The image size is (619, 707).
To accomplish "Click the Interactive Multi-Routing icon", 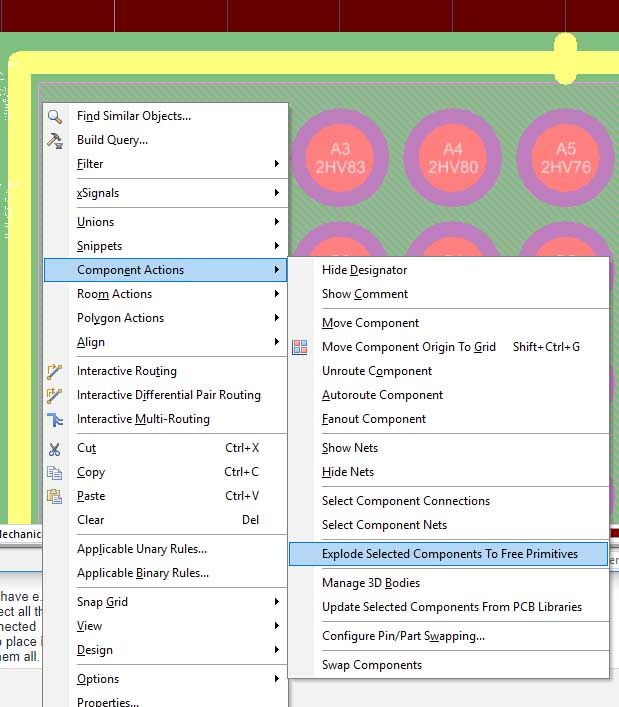I will click(55, 419).
